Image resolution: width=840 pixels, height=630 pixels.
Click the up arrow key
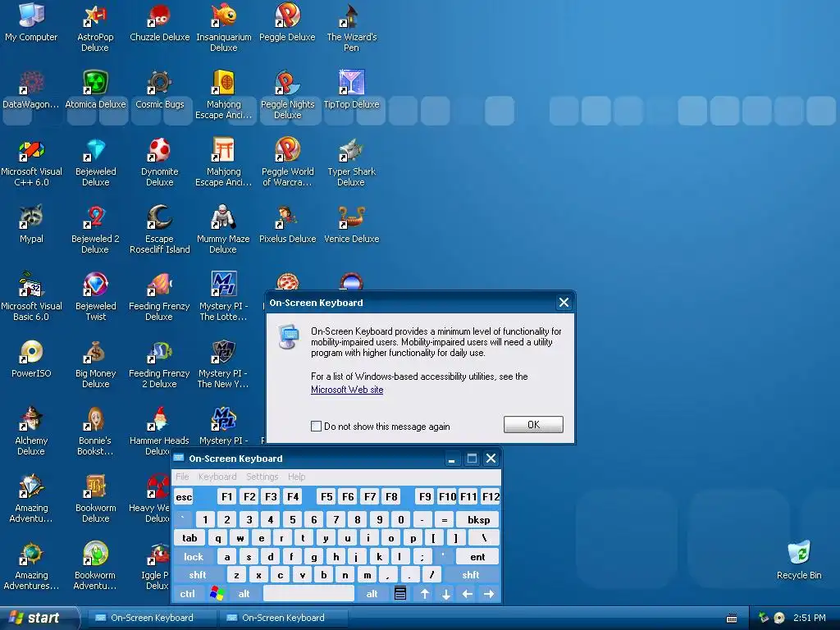click(424, 594)
